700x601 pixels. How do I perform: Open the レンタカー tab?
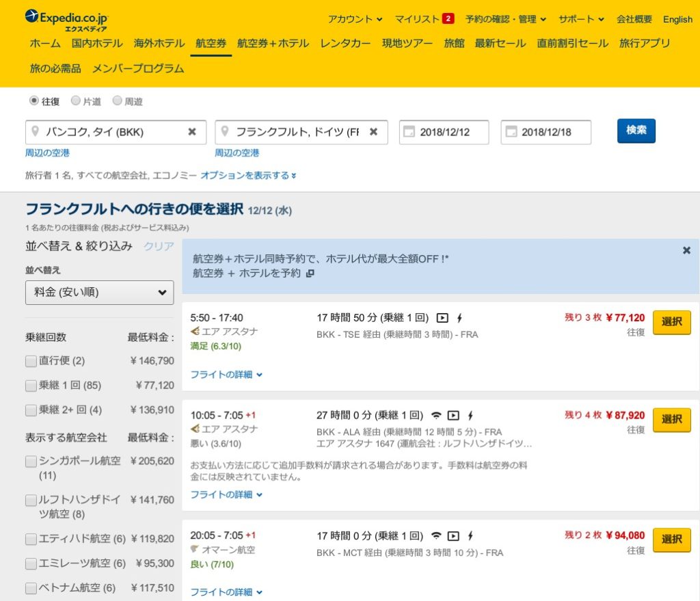click(x=345, y=43)
